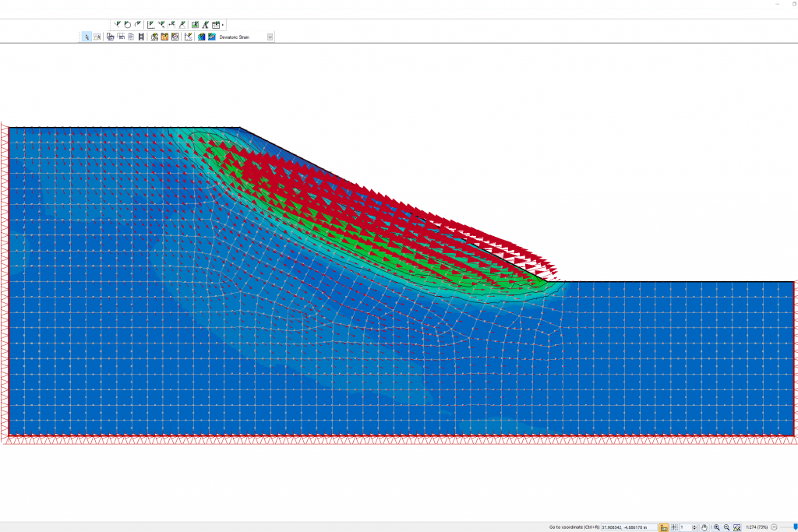Increase the step number with the stepper
Viewport: 798px width, 532px height.
tap(694, 523)
